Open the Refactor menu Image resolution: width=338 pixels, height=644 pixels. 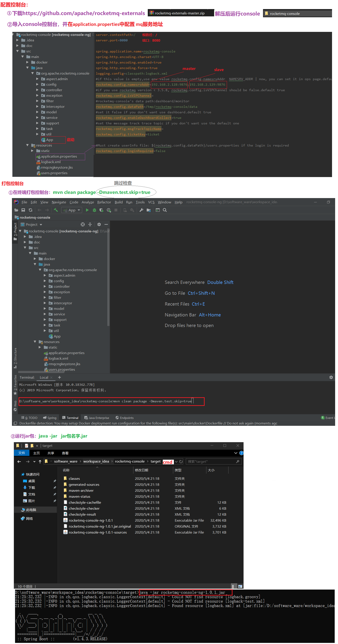pyautogui.click(x=104, y=202)
